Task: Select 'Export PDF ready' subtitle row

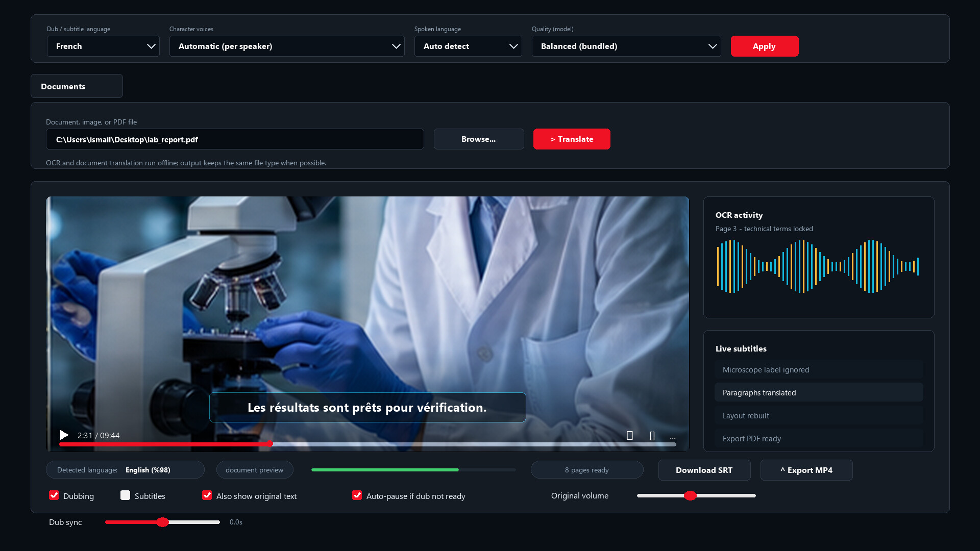Action: pyautogui.click(x=819, y=439)
